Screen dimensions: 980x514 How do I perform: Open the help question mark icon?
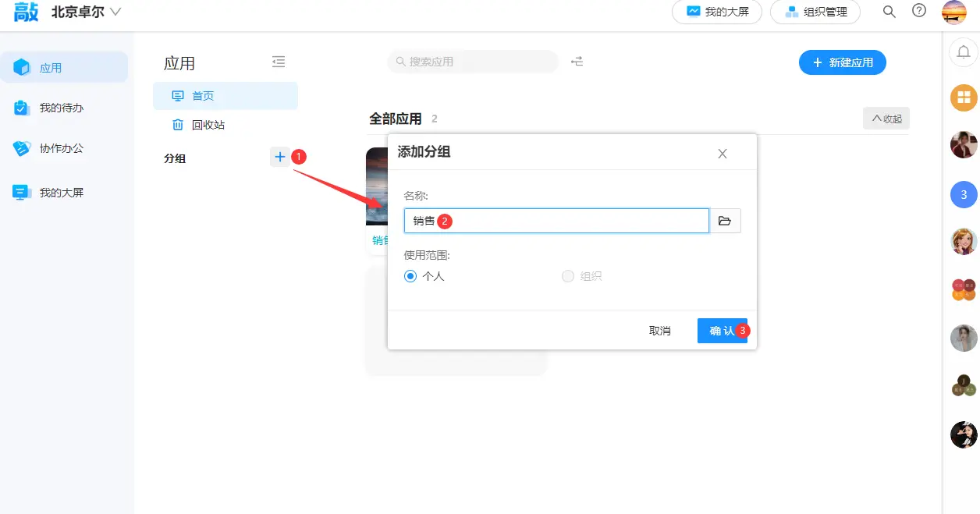click(x=919, y=11)
